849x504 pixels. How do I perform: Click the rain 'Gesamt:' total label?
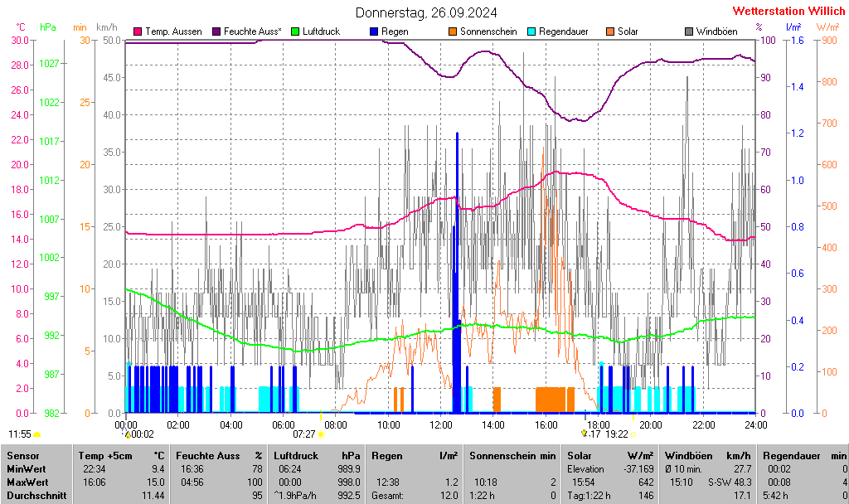[x=388, y=495]
